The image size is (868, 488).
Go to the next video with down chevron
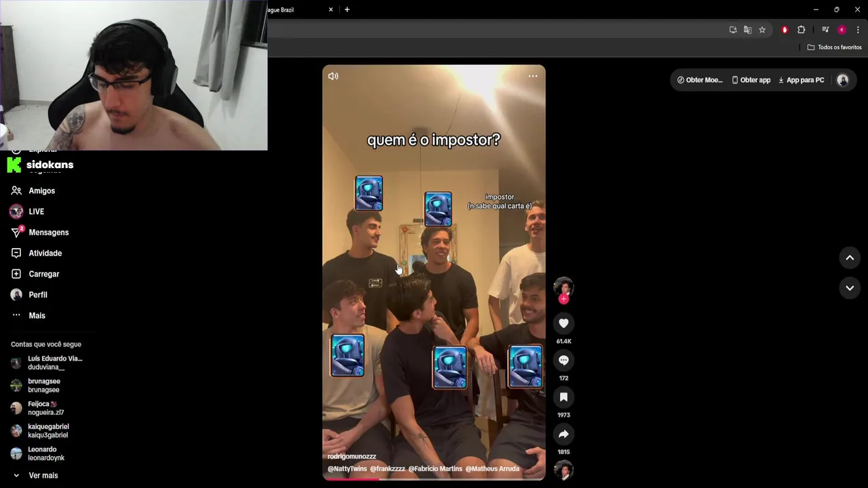850,288
